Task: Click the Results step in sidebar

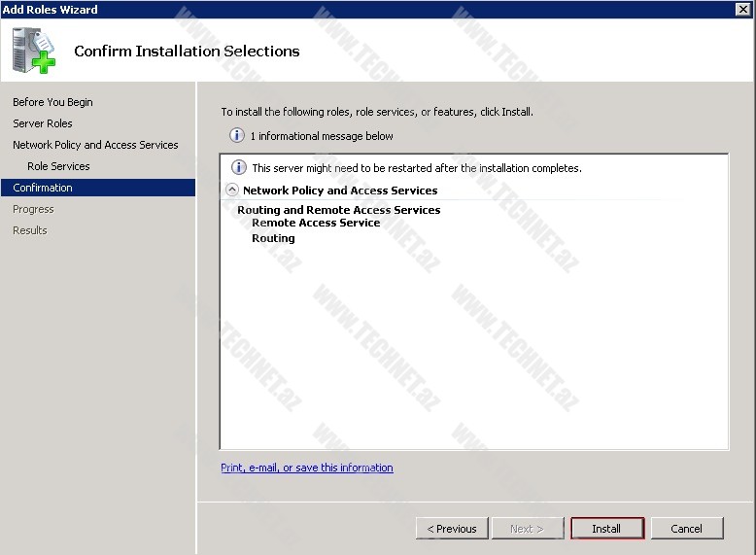Action: (x=30, y=230)
